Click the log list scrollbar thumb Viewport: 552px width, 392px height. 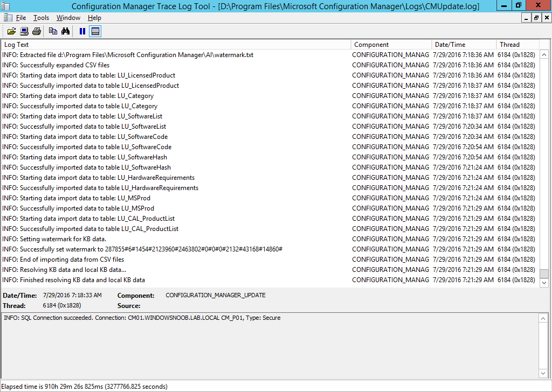click(544, 274)
